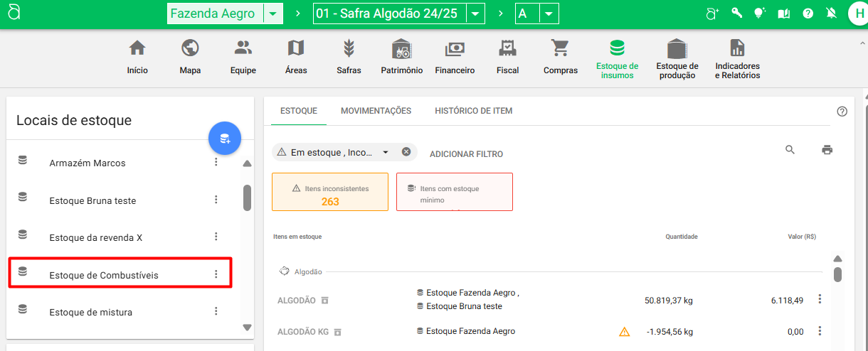Go to Patrimônio tractor icon
This screenshot has width=868, height=351.
401,49
